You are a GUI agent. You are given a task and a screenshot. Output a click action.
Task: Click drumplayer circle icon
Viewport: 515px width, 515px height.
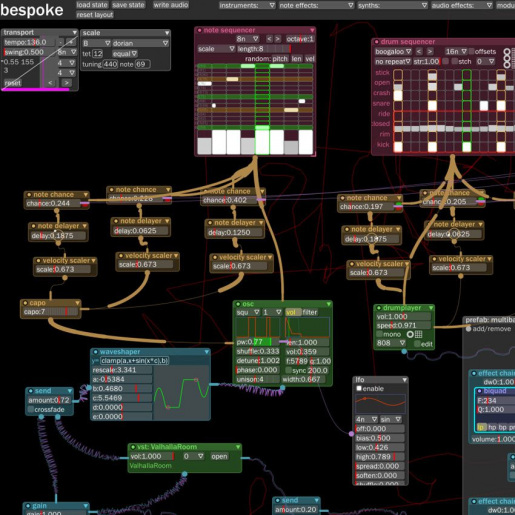tap(410, 334)
